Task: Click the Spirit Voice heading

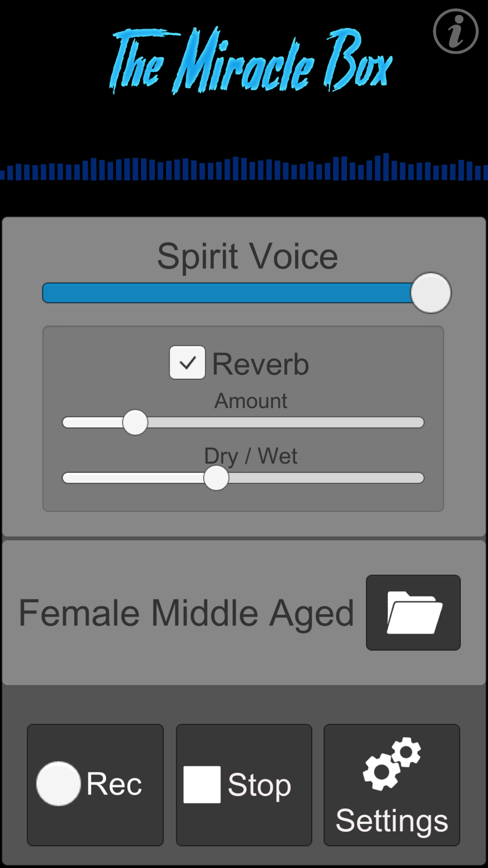Action: click(247, 256)
